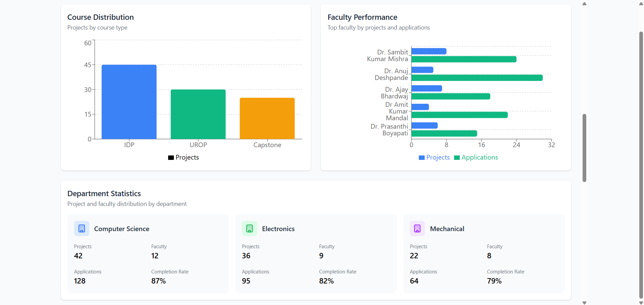The width and height of the screenshot is (644, 305).
Task: Click 'Top faculty by projects and applications' subtitle
Action: pyautogui.click(x=379, y=28)
